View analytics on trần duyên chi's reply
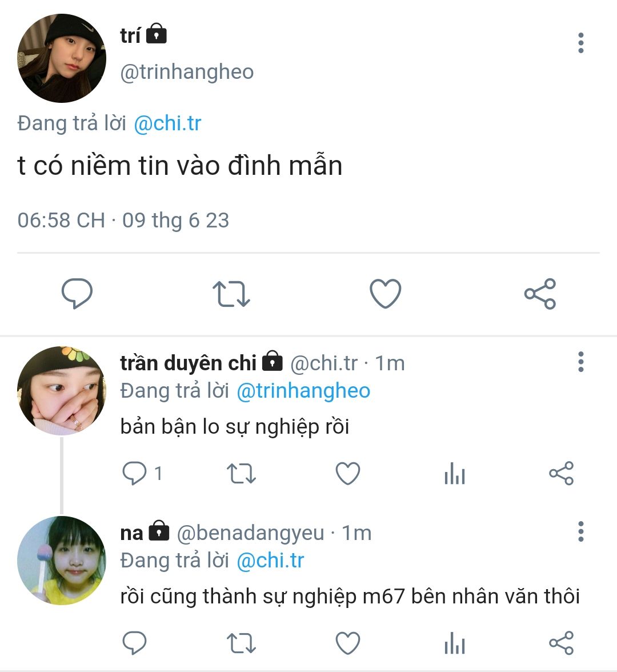The width and height of the screenshot is (617, 672). point(455,474)
